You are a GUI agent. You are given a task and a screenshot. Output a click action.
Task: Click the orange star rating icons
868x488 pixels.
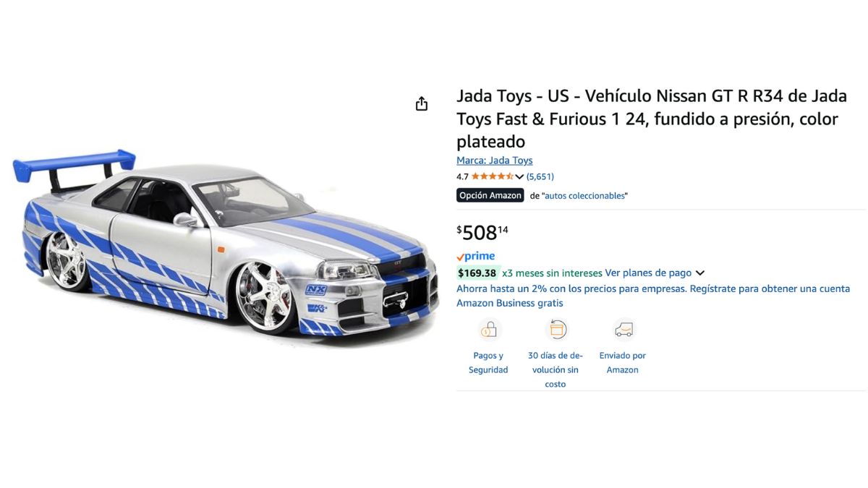click(493, 176)
